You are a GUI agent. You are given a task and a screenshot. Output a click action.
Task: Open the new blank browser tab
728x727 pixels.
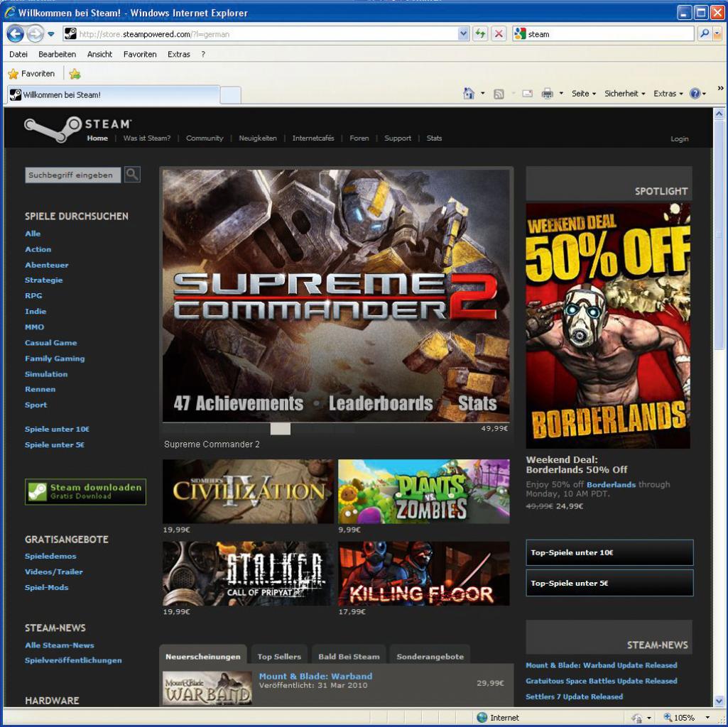[x=230, y=95]
